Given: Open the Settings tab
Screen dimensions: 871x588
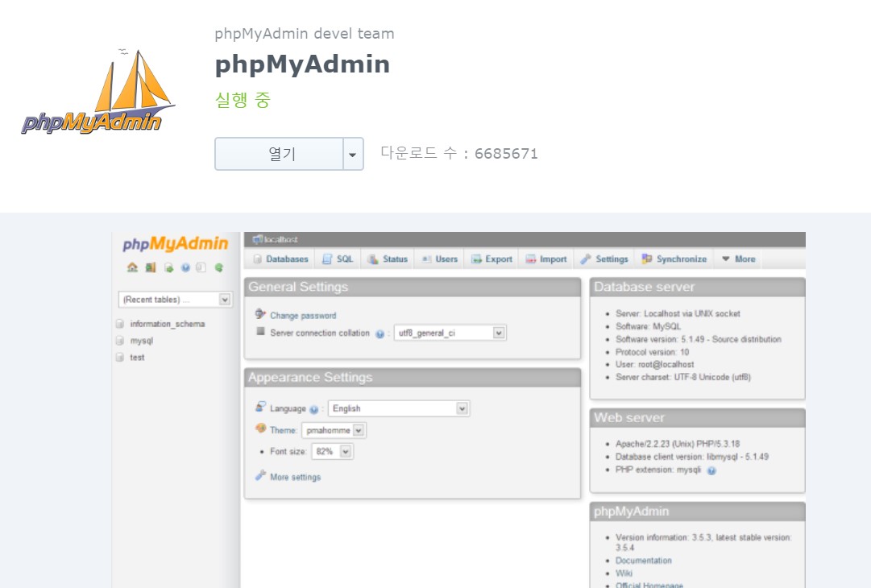Looking at the screenshot, I should [x=604, y=259].
